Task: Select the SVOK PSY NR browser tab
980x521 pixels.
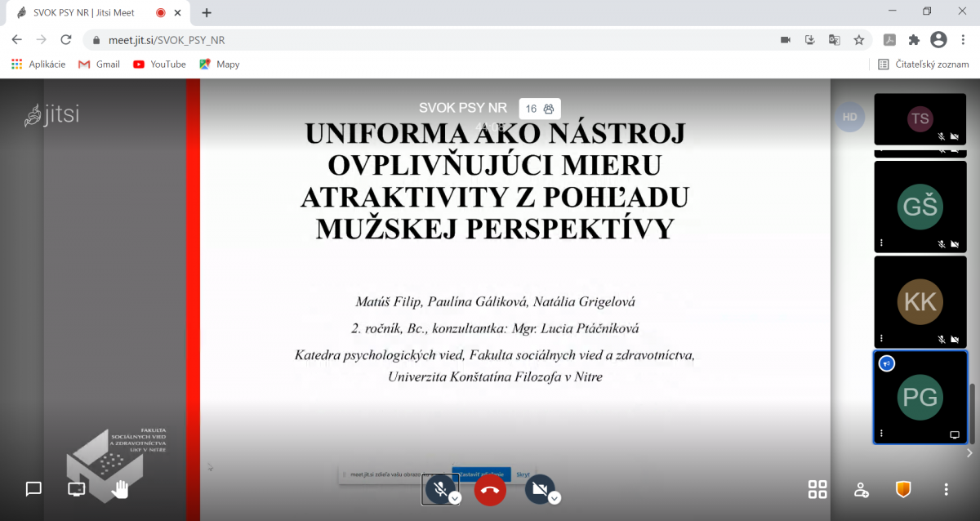Action: pyautogui.click(x=96, y=12)
